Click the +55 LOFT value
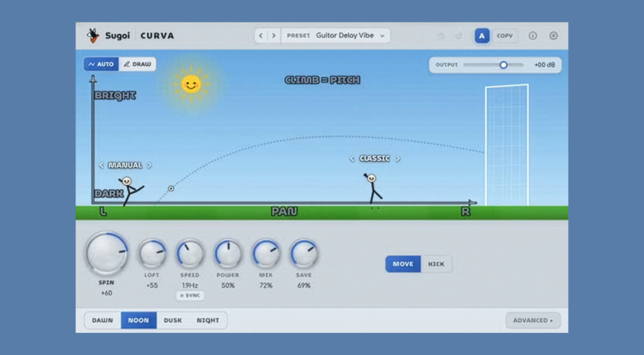 [x=152, y=285]
